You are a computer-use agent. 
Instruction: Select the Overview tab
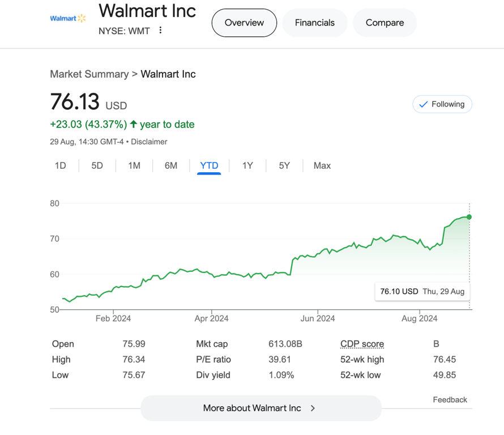click(x=244, y=23)
